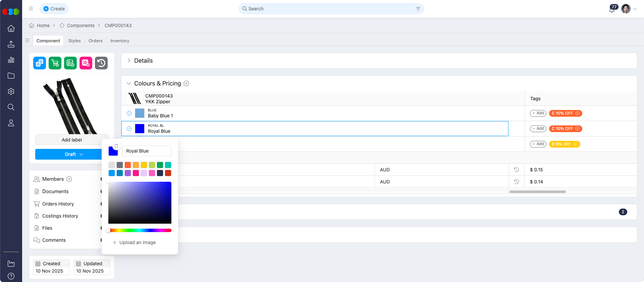Image resolution: width=644 pixels, height=282 pixels.
Task: Open the Home icon in left sidebar
Action: [11, 29]
